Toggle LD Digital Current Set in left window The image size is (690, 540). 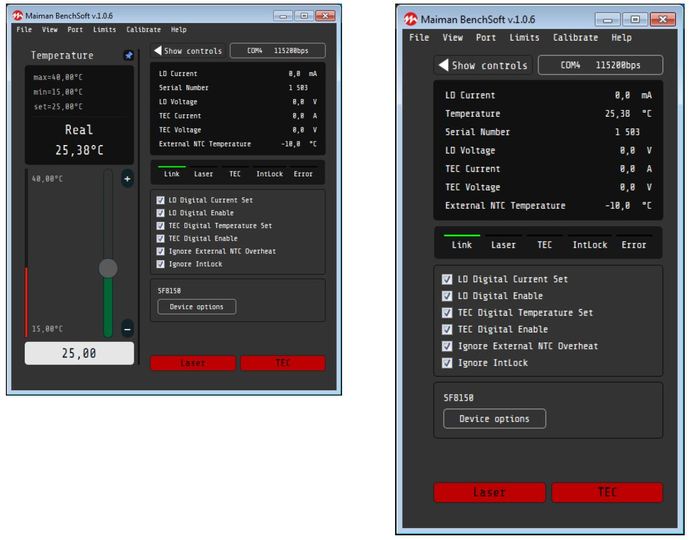(x=161, y=200)
